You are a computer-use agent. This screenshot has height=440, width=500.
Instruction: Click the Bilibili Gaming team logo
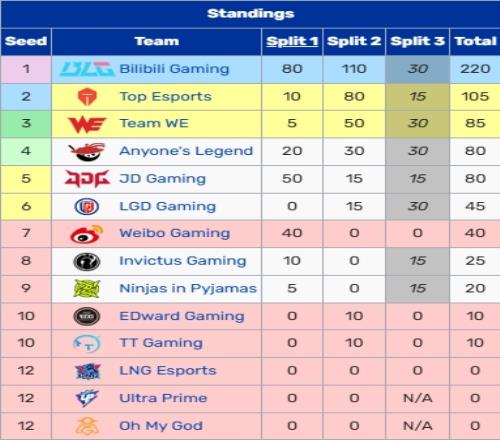click(x=87, y=69)
